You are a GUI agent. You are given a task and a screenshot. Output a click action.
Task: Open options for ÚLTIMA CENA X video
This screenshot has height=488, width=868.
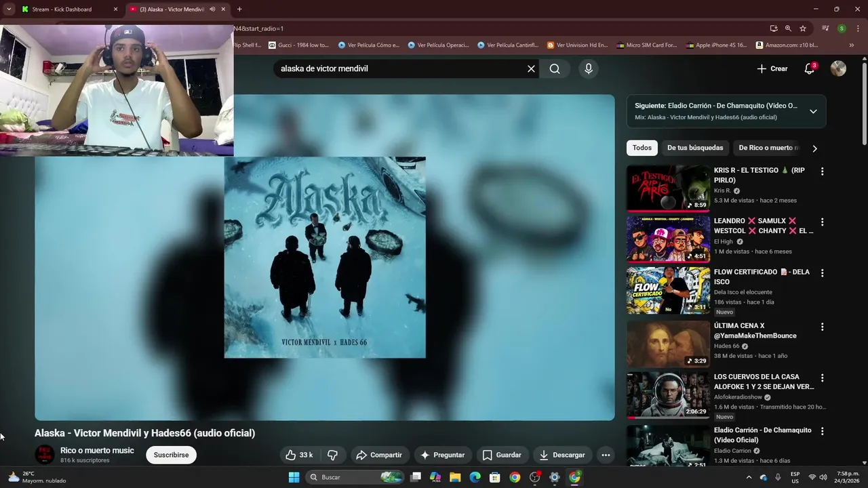[x=822, y=327]
